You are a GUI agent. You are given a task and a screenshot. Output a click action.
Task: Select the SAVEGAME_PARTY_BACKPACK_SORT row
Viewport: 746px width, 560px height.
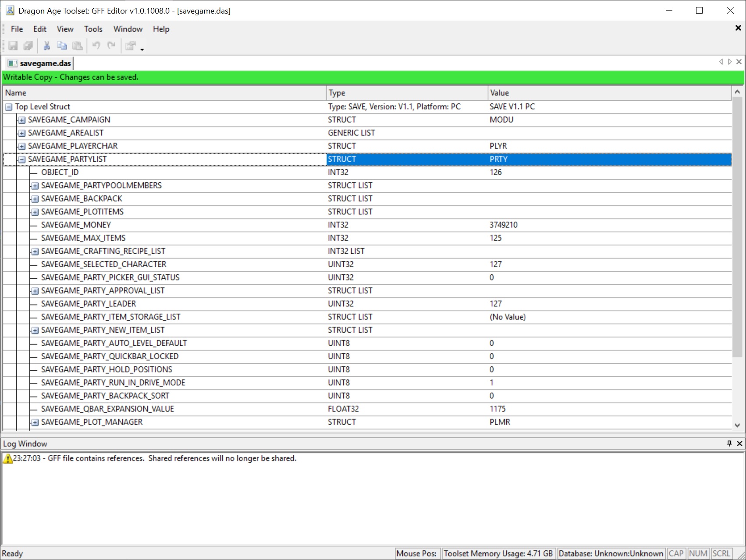367,396
